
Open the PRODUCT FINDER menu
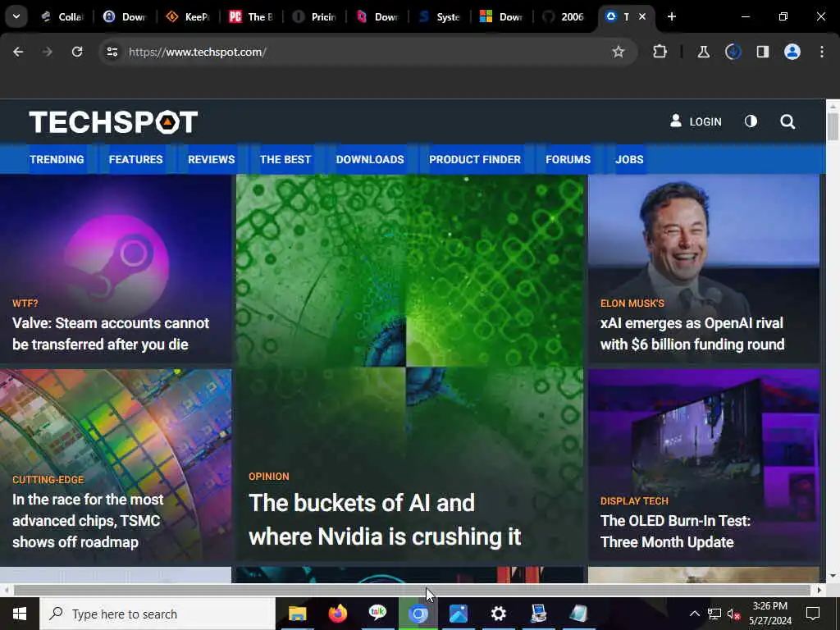[475, 160]
